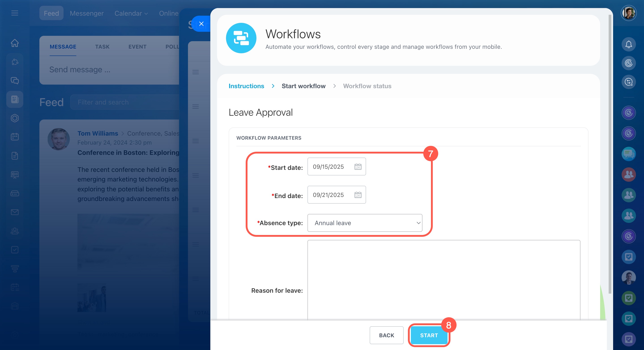Select the MESSAGE post tab
This screenshot has height=350, width=644.
[x=63, y=47]
